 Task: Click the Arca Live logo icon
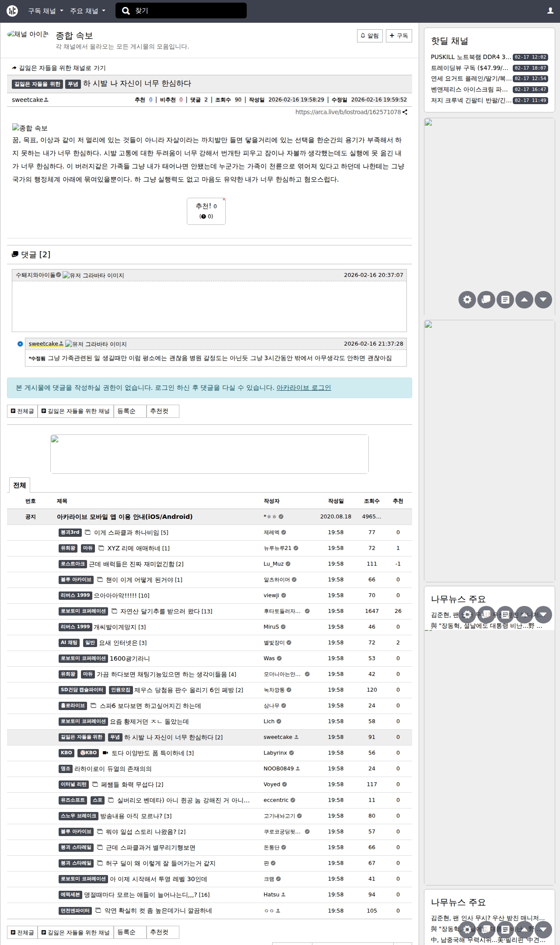[12, 11]
